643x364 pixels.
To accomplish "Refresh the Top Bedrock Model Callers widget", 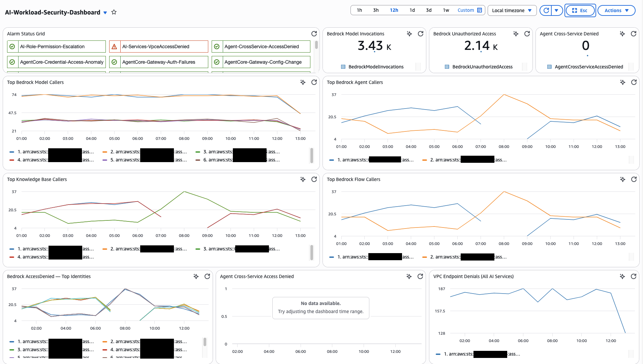I will coord(314,82).
